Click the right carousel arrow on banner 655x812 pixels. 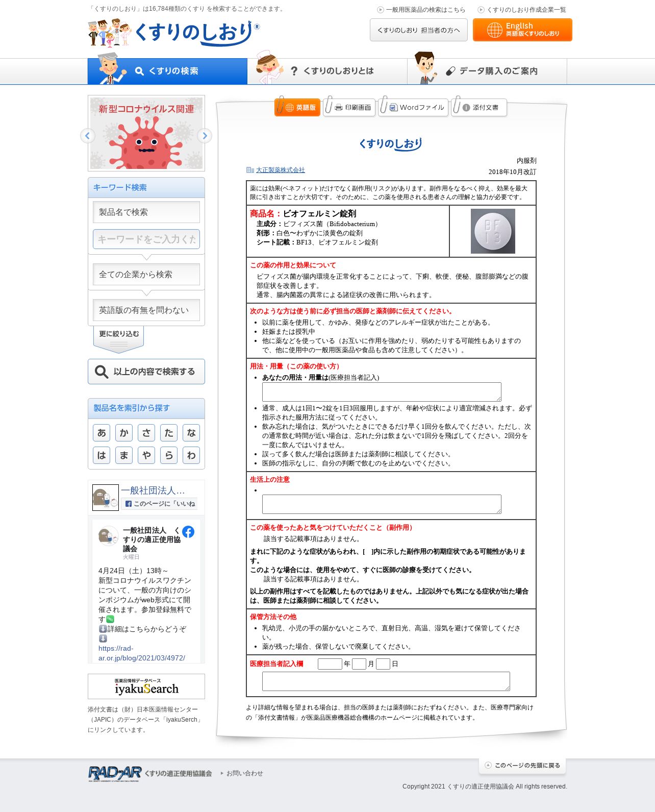point(205,136)
